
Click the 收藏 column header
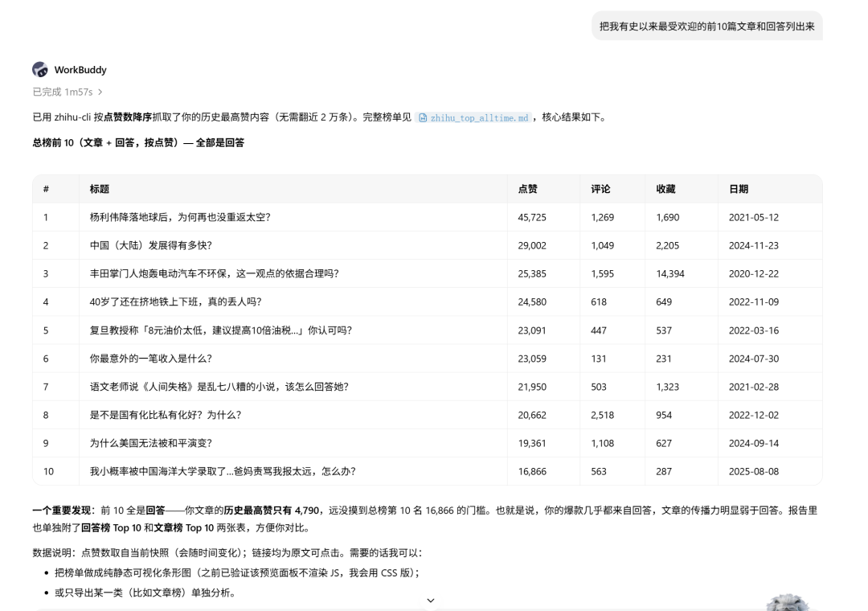pyautogui.click(x=666, y=189)
